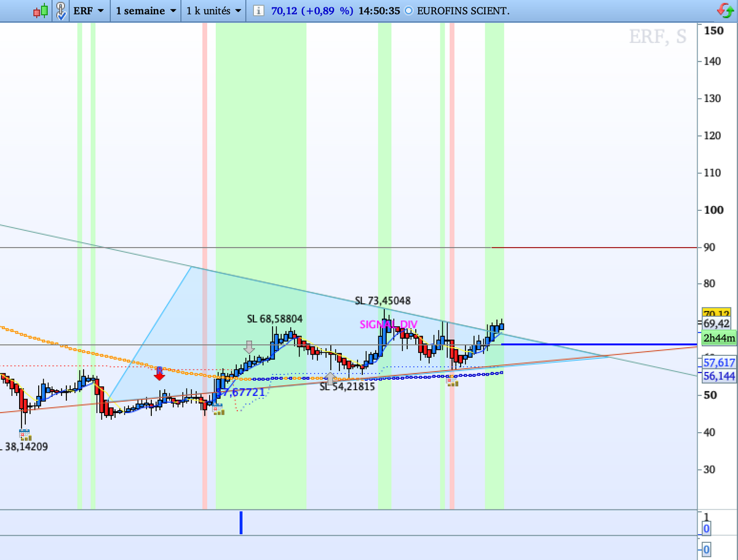Image resolution: width=738 pixels, height=560 pixels.
Task: Click the EUROFINS SCIENT. instrument name
Action: 463,11
